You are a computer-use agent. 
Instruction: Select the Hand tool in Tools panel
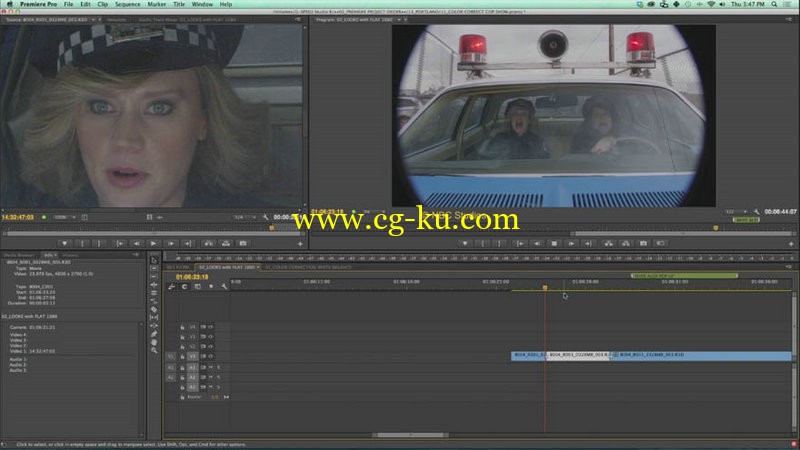tap(154, 342)
